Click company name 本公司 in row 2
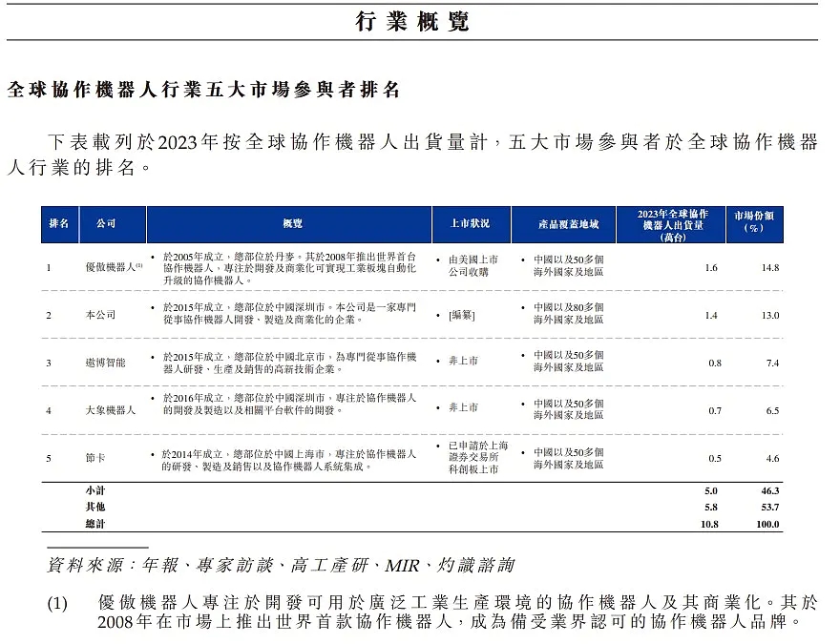This screenshot has height=644, width=840. [101, 315]
